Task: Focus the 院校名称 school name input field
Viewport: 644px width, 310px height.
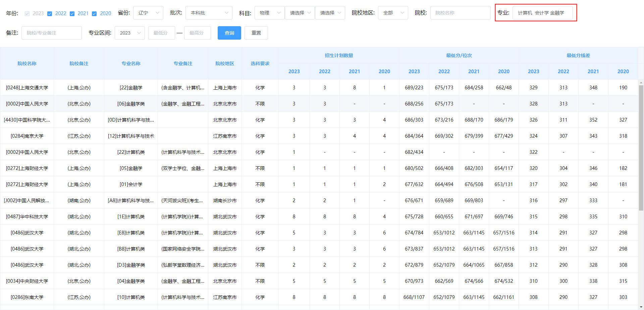Action: [460, 12]
